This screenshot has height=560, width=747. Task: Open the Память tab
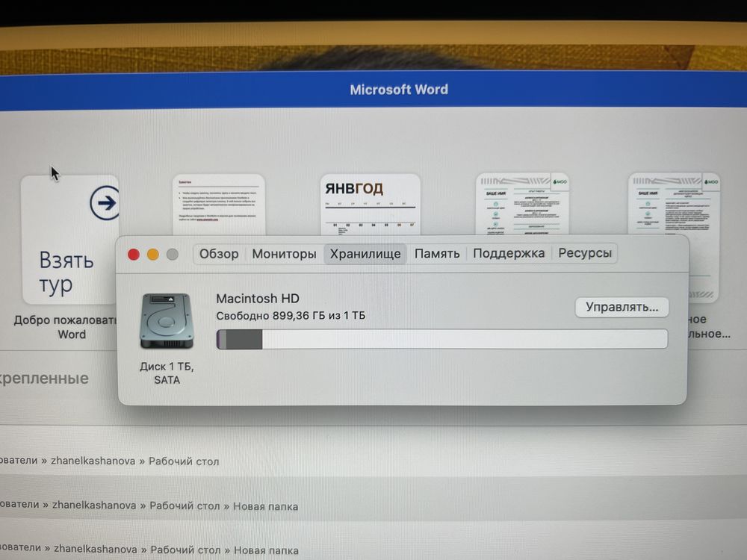click(437, 253)
